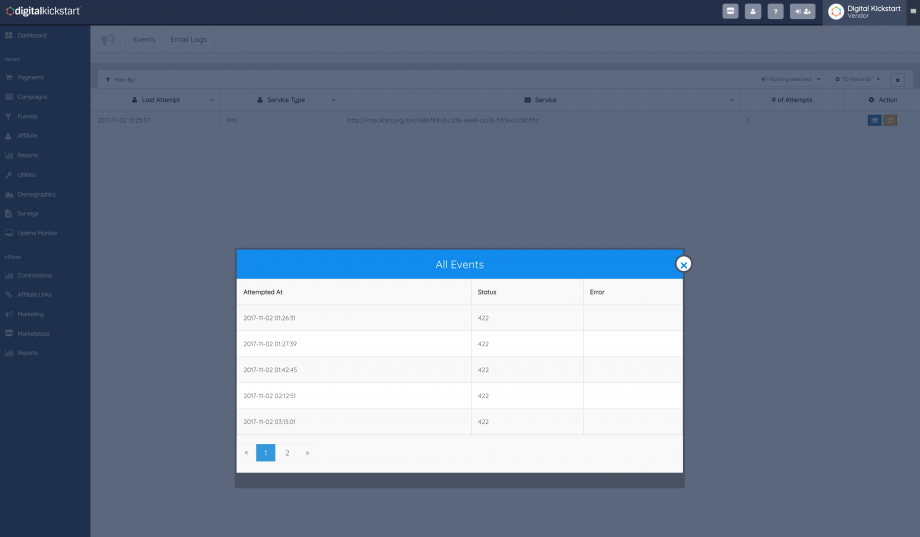Select page 1 in pagination
This screenshot has width=920, height=537.
[x=266, y=453]
